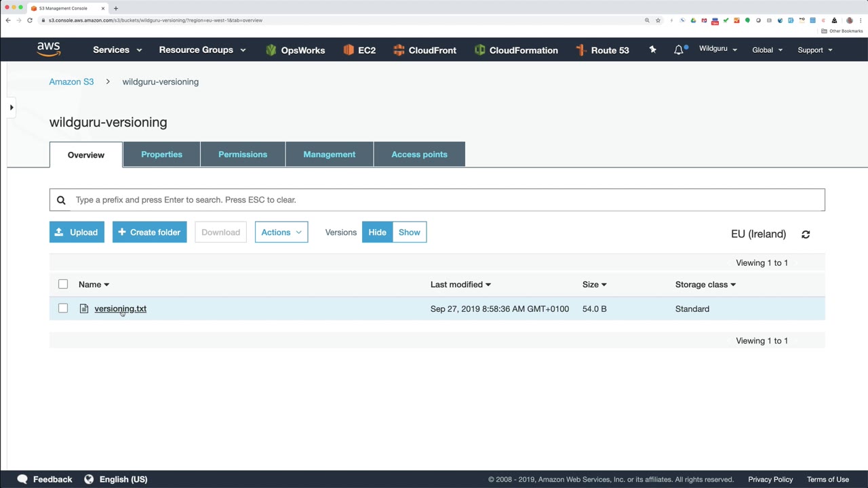Image resolution: width=868 pixels, height=488 pixels.
Task: Open the Actions dropdown button
Action: (281, 232)
